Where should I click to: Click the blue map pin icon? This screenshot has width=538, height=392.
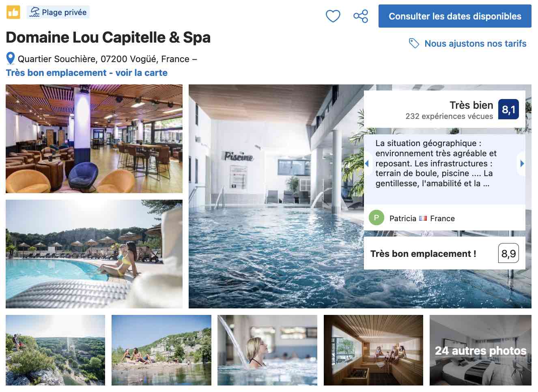coord(11,59)
